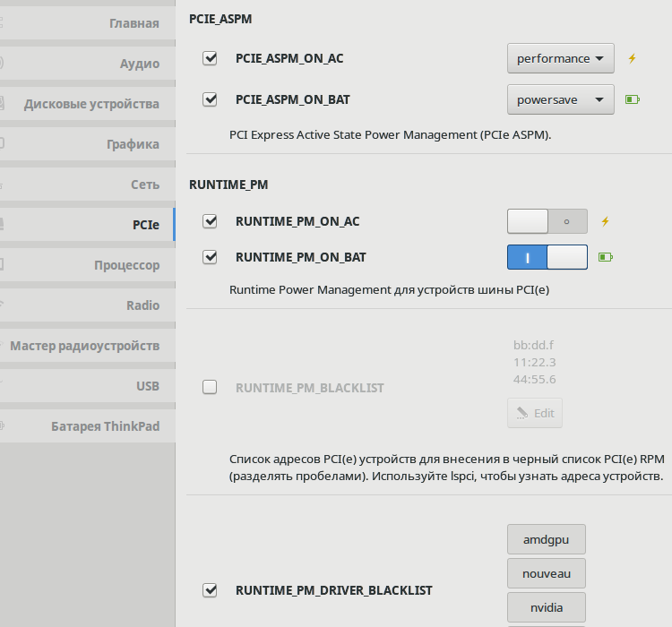Click the nouveau driver button
Screen dimensions: 672x627
[547, 573]
